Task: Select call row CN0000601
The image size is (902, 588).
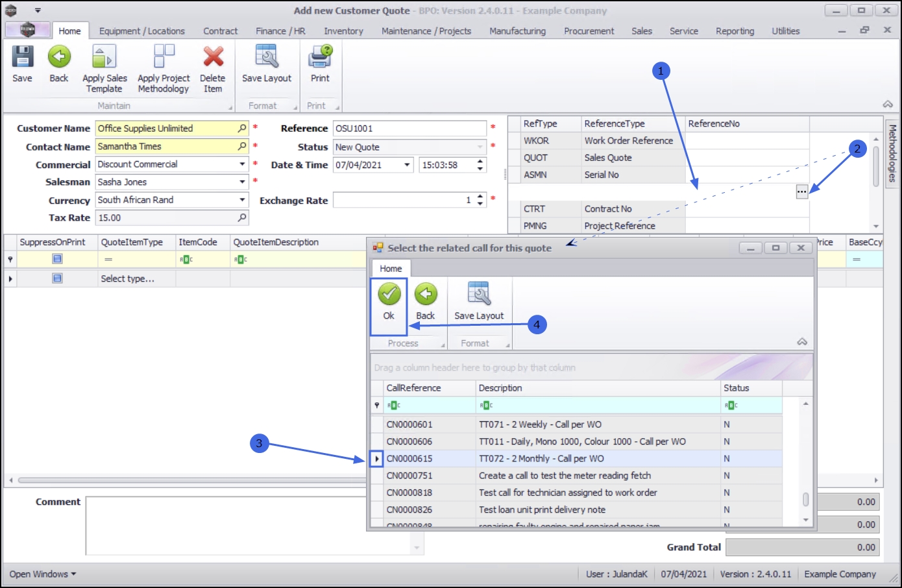Action: [576, 424]
